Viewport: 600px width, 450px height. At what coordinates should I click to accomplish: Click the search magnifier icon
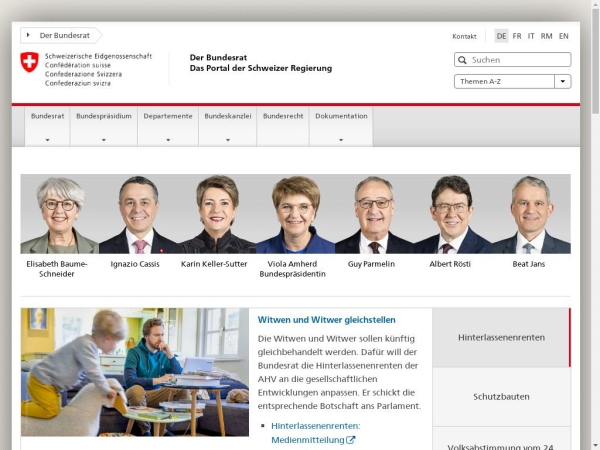point(462,60)
